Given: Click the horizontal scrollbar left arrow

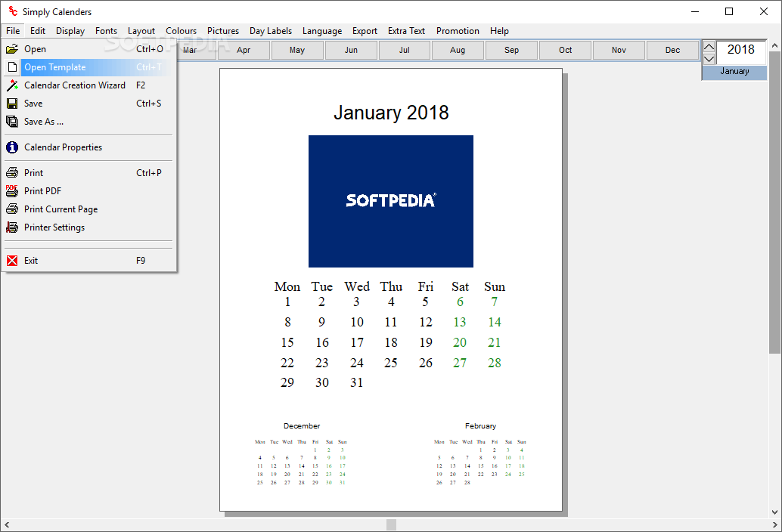Looking at the screenshot, I should tap(7, 524).
